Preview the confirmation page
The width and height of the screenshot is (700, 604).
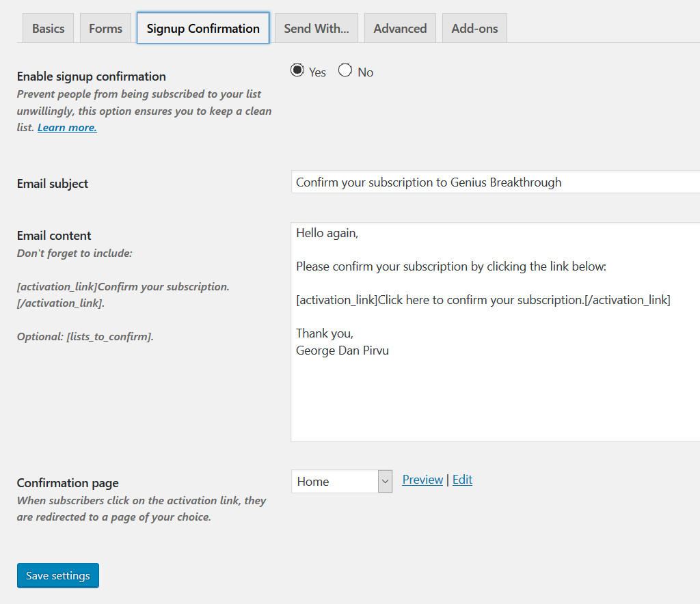(x=422, y=480)
